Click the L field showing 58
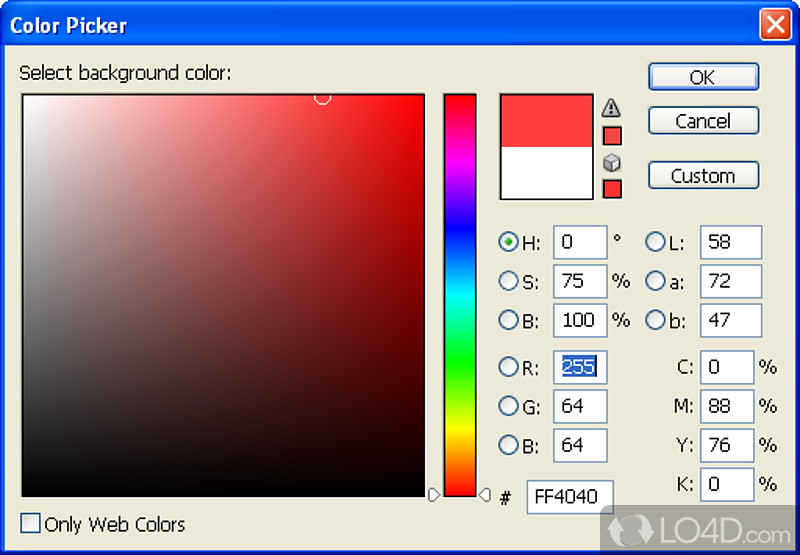Viewport: 800px width, 555px height. 731,242
